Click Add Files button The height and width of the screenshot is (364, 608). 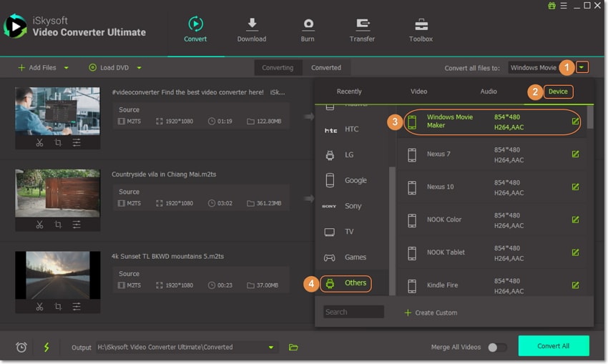tap(38, 68)
